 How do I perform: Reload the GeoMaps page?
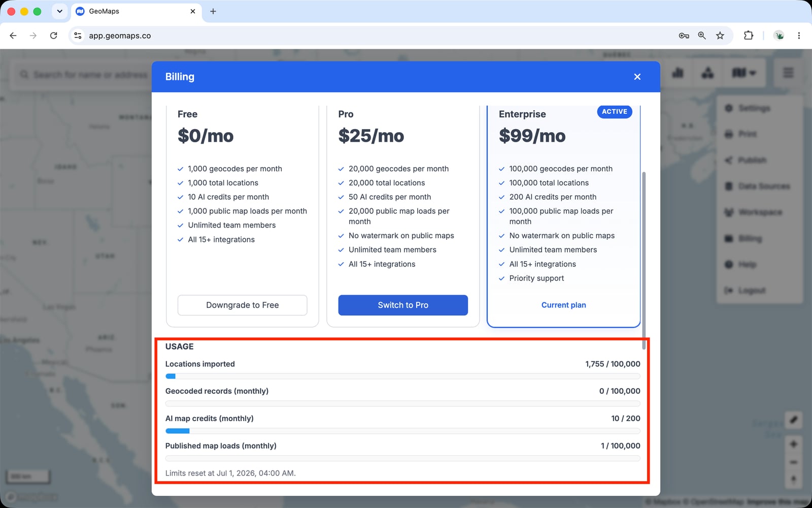(53, 36)
